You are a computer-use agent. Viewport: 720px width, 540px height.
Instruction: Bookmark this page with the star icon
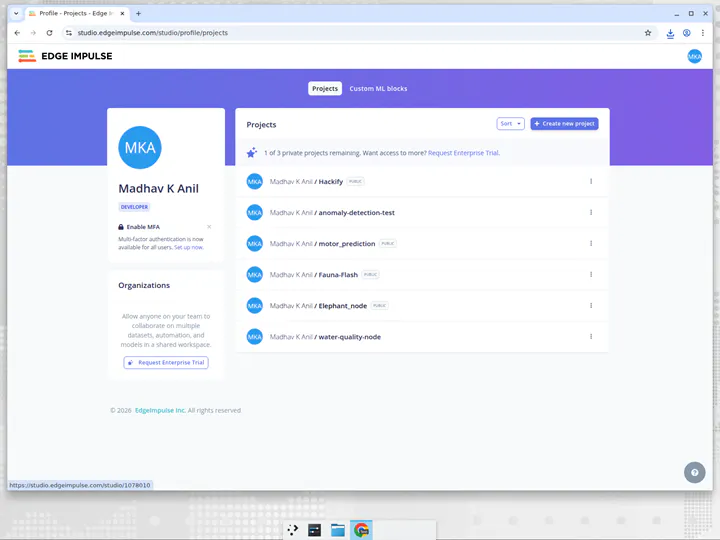click(647, 33)
